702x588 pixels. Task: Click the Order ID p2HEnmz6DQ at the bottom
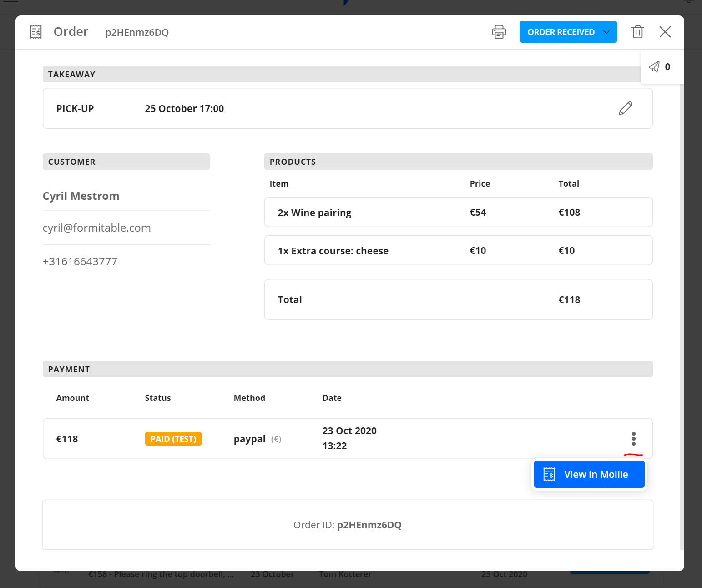tap(369, 525)
